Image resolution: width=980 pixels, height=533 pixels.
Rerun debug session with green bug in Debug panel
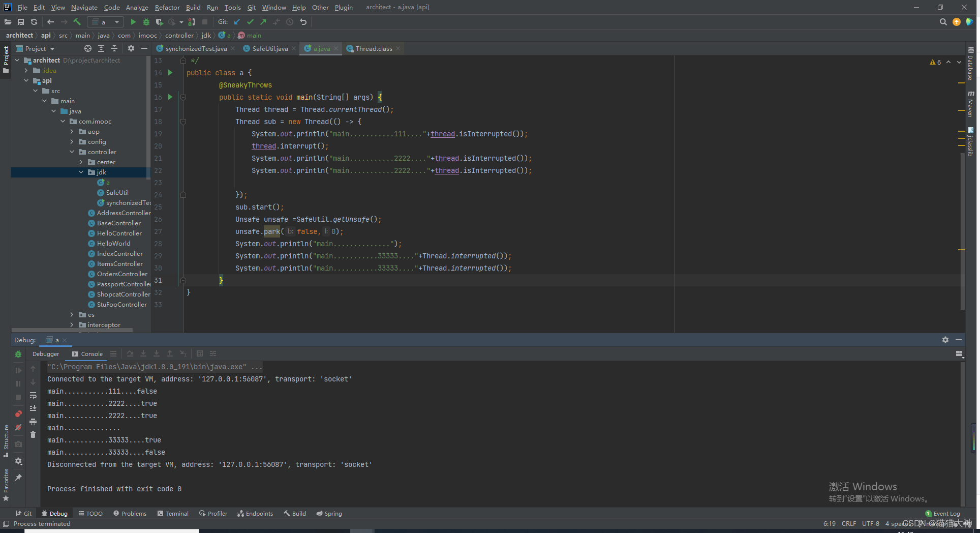18,354
